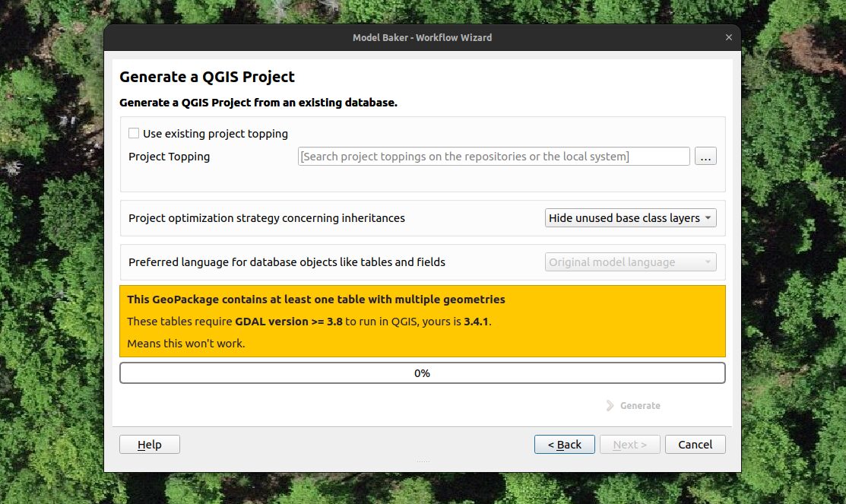Focus the project toppings search field
This screenshot has height=504, width=846.
click(x=493, y=157)
